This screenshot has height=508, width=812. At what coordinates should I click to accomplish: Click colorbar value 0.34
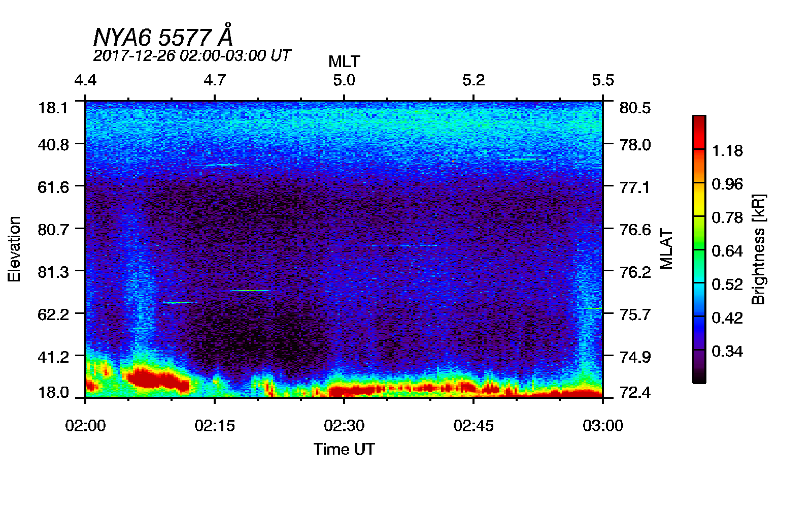click(727, 351)
